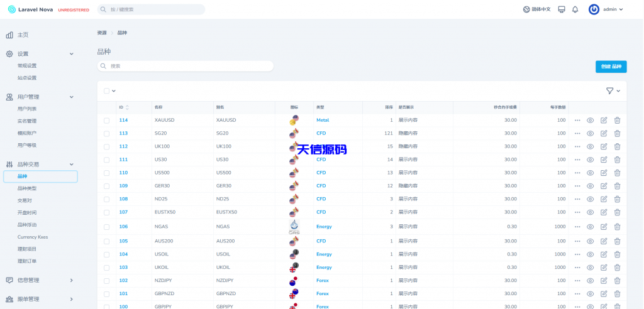Image resolution: width=644 pixels, height=309 pixels.
Task: Click the notification bell icon
Action: coord(575,9)
